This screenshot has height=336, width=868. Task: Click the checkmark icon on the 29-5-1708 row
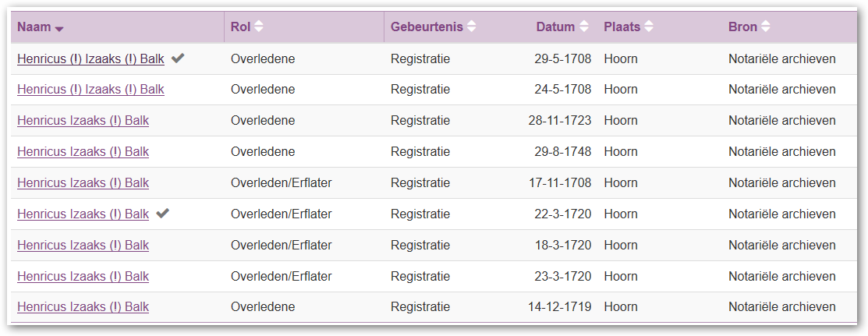[178, 58]
